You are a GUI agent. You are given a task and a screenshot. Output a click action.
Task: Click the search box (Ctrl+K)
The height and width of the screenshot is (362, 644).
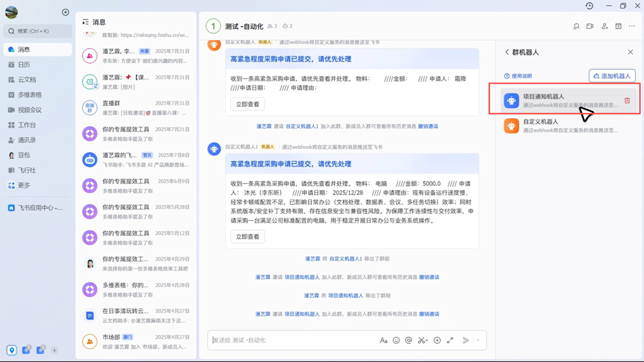[38, 31]
